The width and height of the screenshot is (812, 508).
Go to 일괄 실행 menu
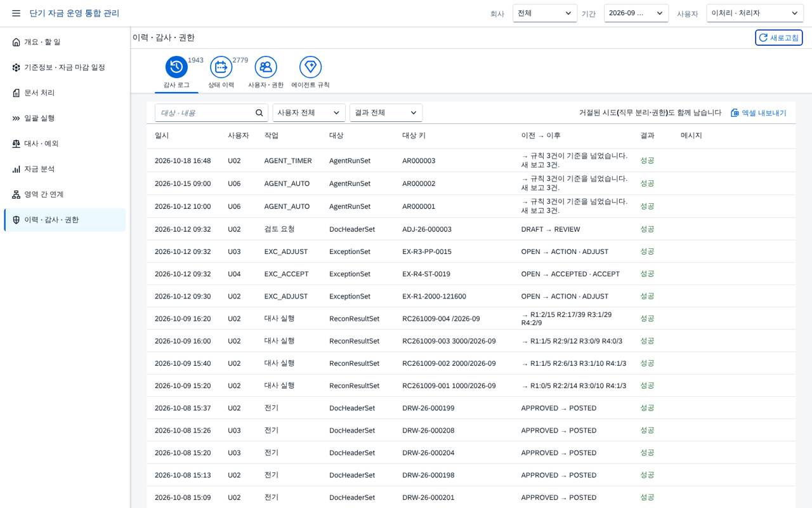[65, 118]
